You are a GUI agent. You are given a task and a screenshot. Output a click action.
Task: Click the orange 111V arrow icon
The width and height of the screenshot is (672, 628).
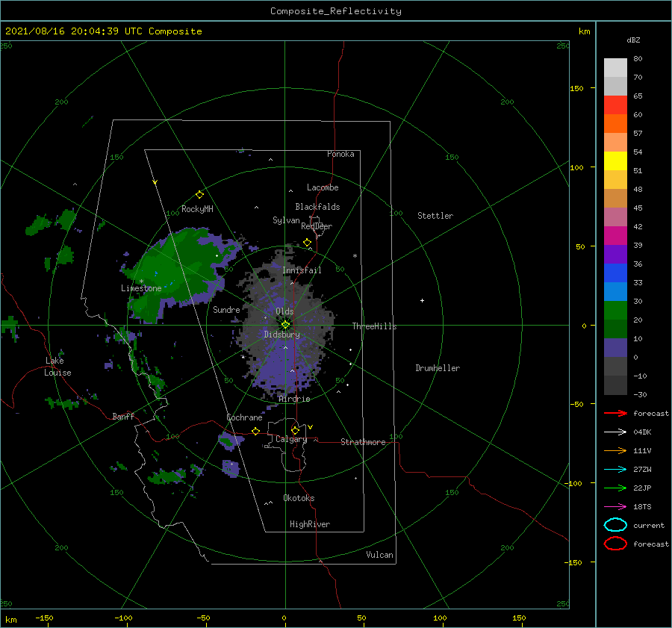coord(615,450)
